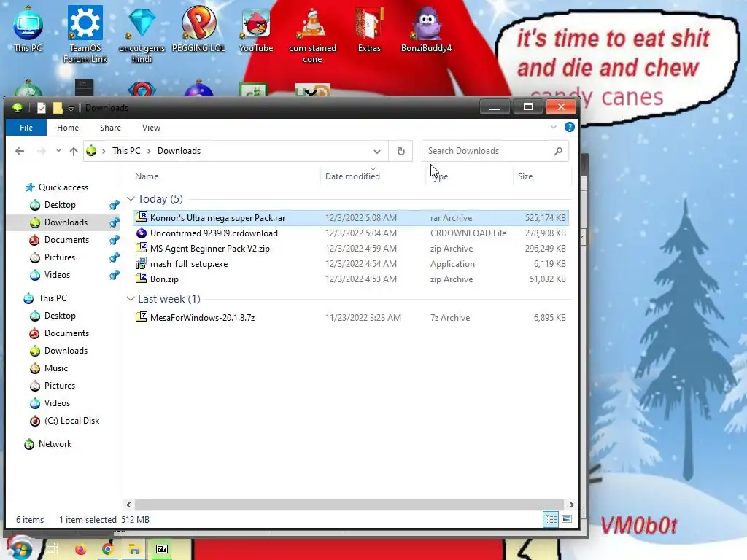Refresh the Downloads folder
The height and width of the screenshot is (560, 747).
tap(401, 151)
